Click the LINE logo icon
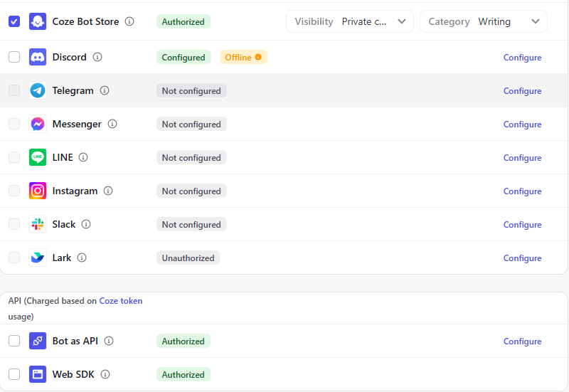 point(38,157)
